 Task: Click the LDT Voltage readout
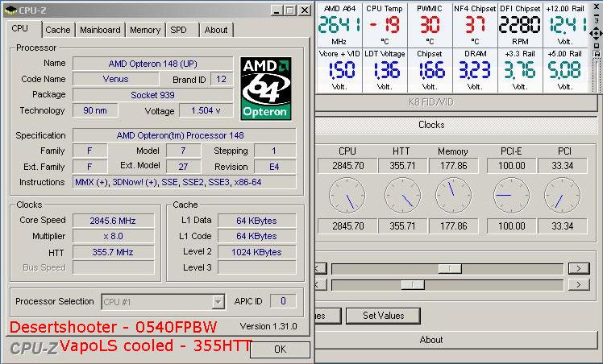(385, 70)
